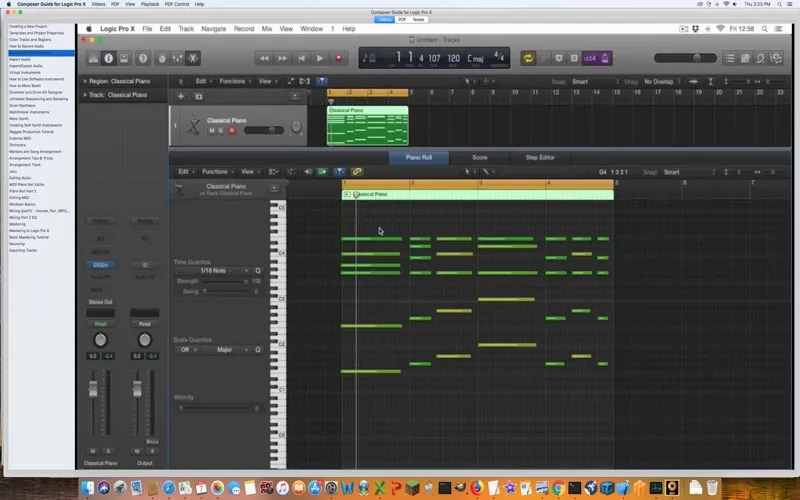Open the Toolbar icon next to Inspector
Screen dimensions: 800x500
(x=124, y=58)
